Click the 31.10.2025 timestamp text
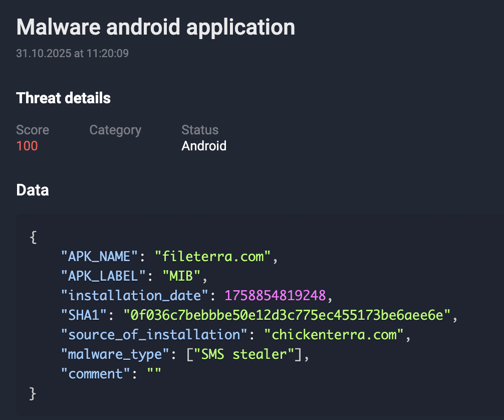This screenshot has height=420, width=504. pyautogui.click(x=72, y=53)
